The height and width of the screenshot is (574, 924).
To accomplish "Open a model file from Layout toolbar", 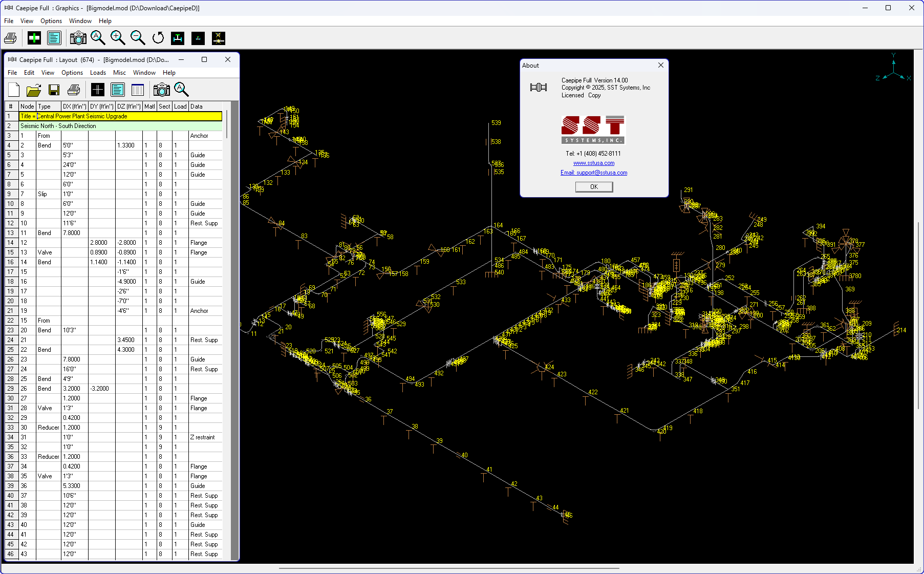I will coord(34,90).
